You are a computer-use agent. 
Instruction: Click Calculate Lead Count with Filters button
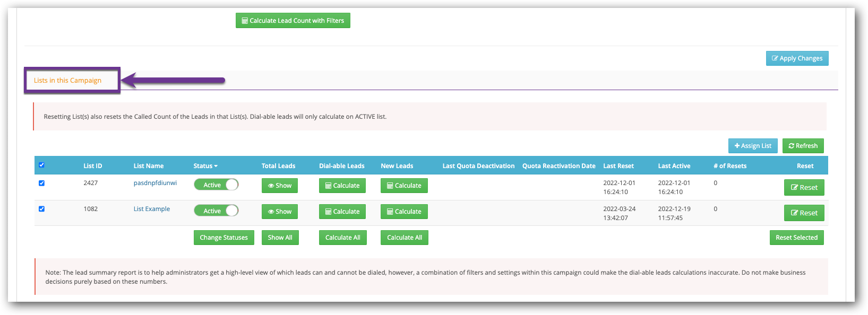coord(293,21)
